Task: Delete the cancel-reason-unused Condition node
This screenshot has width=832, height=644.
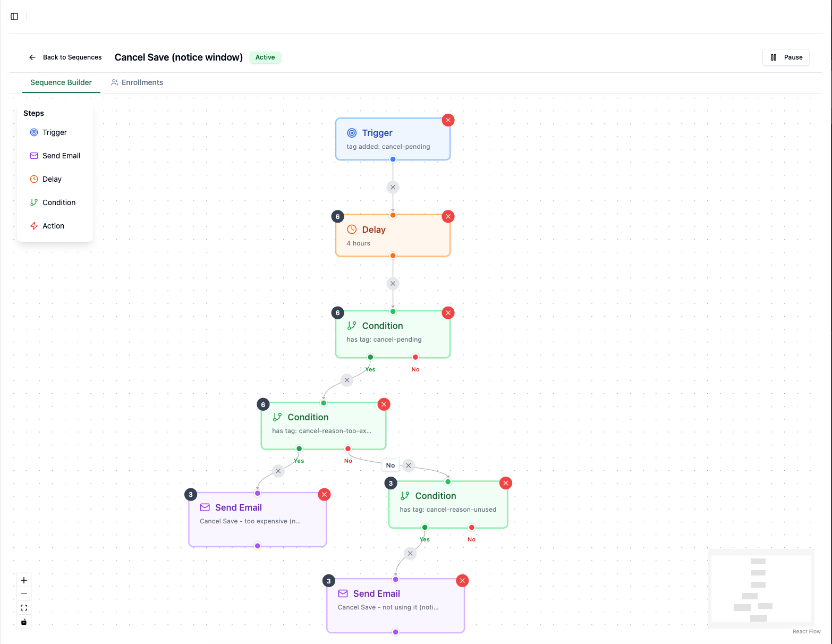Action: coord(506,483)
